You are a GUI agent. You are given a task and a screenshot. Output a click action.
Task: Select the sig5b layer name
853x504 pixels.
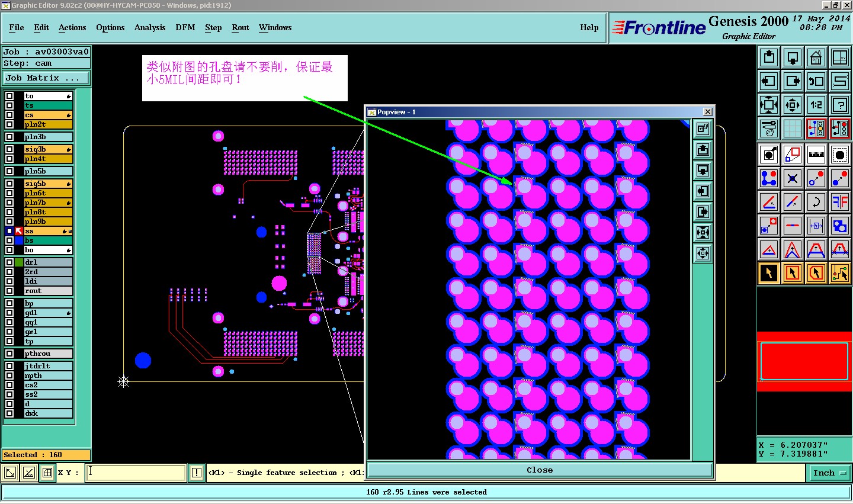click(48, 184)
